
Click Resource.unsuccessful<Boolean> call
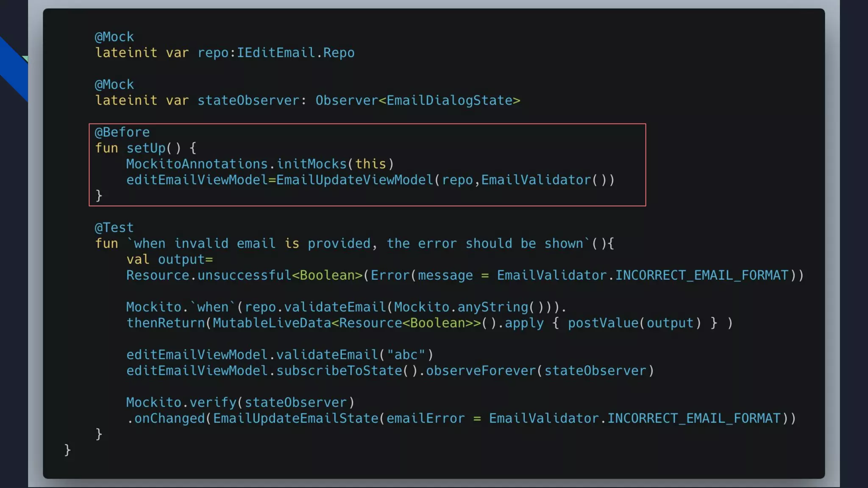(x=244, y=275)
